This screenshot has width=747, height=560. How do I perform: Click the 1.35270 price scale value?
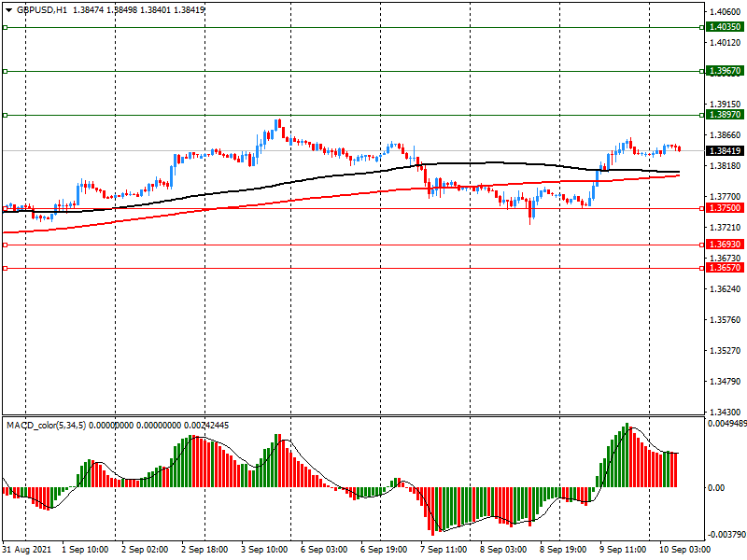click(726, 351)
